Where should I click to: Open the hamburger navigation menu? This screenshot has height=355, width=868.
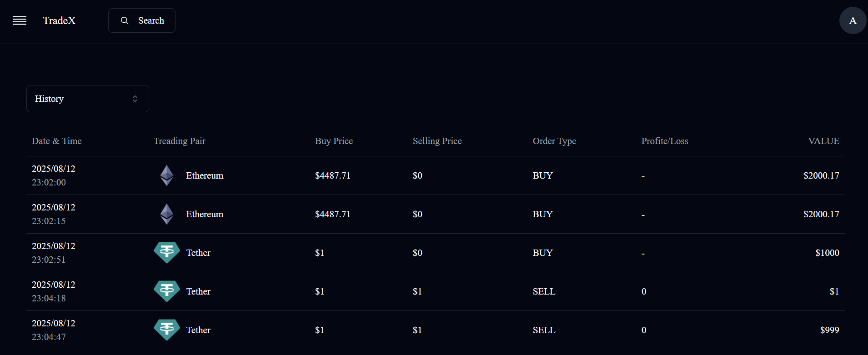20,20
